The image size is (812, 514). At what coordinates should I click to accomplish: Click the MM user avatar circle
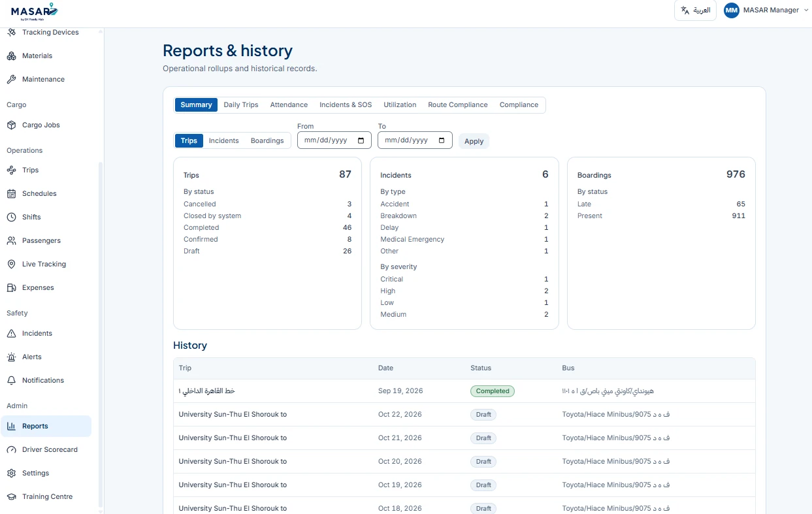click(732, 10)
